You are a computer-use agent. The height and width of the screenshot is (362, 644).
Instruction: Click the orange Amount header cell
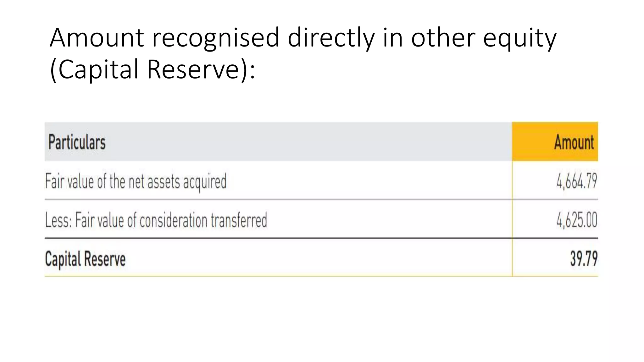555,142
